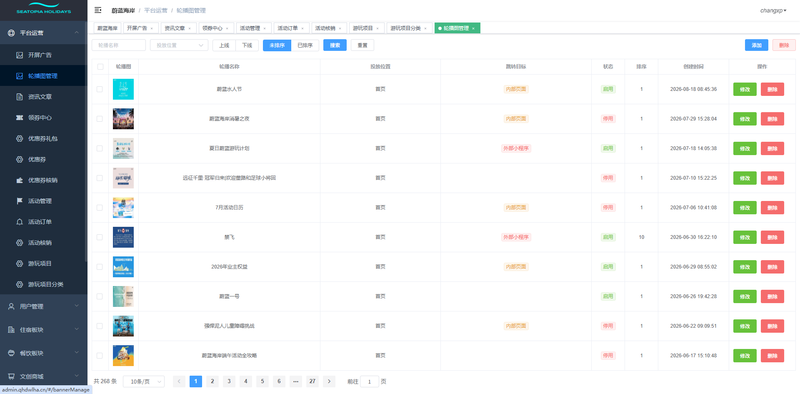Click the 游玩项目分类 sidebar icon
The width and height of the screenshot is (800, 394).
pos(19,284)
